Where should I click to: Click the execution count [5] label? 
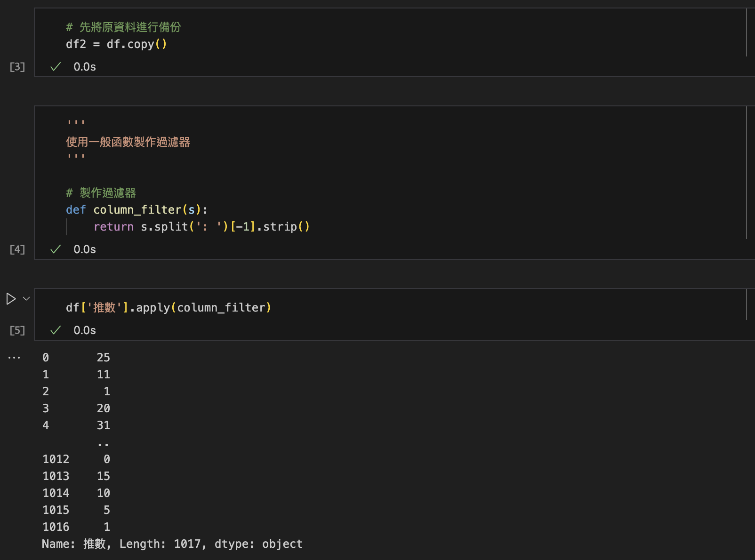coord(17,330)
